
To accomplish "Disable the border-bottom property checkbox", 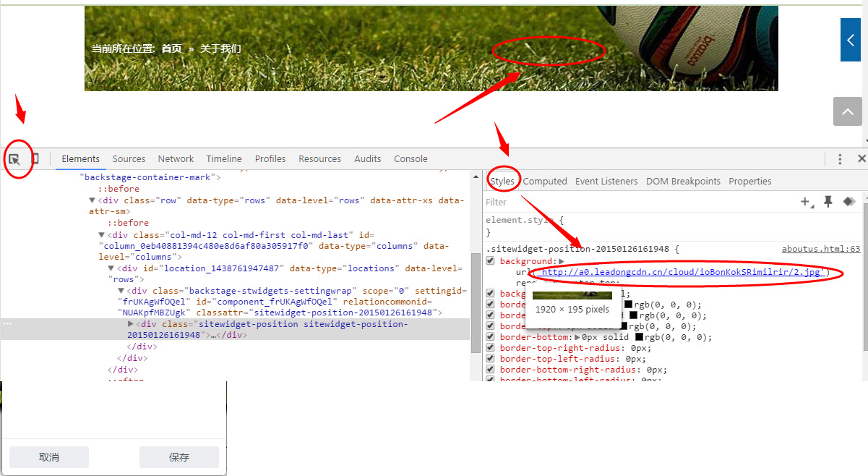I will pyautogui.click(x=491, y=337).
